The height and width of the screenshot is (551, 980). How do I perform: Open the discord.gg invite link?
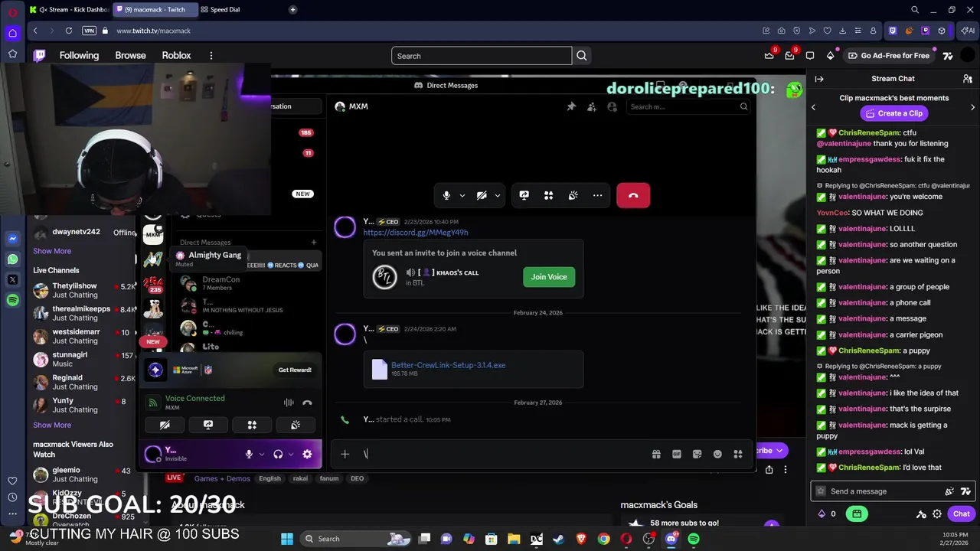[416, 232]
